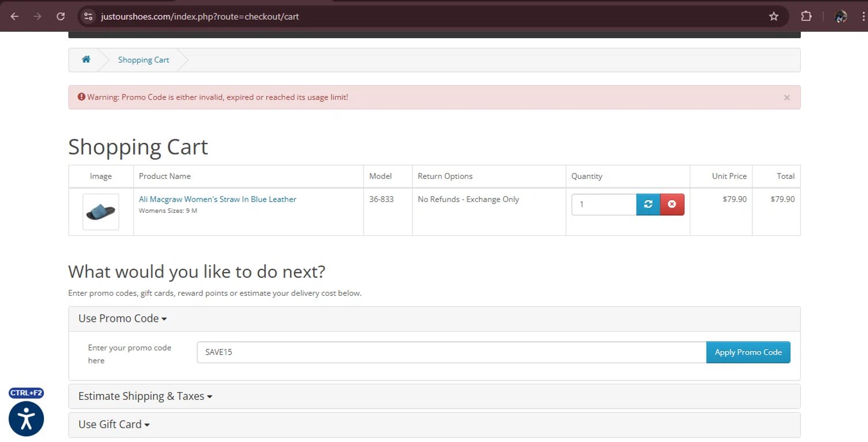Dismiss the promo code warning alert
Viewport: 868px width, 442px height.
coord(786,98)
